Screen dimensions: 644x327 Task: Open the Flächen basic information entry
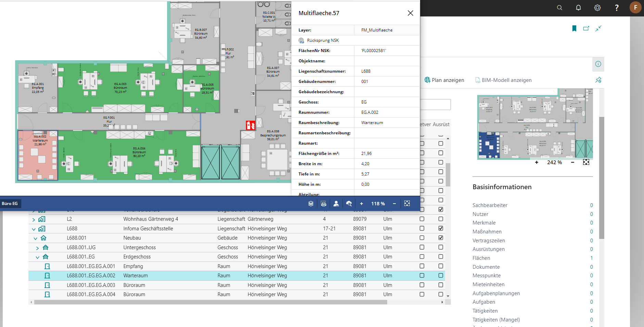click(x=481, y=258)
